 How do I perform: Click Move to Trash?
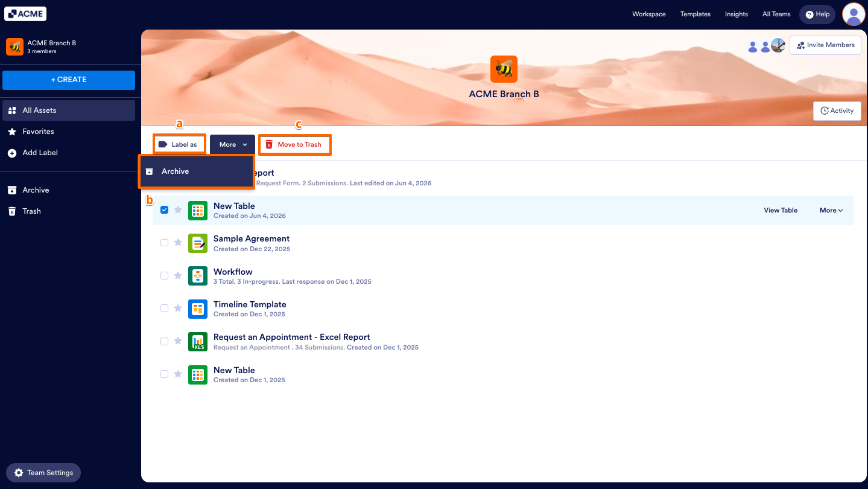[x=295, y=145]
